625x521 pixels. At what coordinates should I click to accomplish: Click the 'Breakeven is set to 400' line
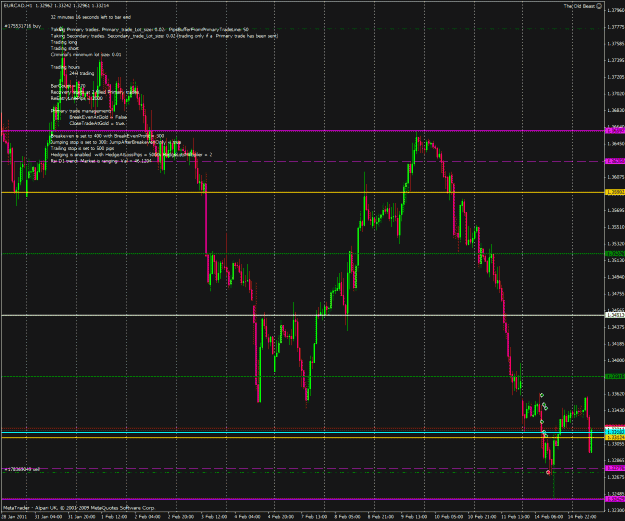(108, 136)
